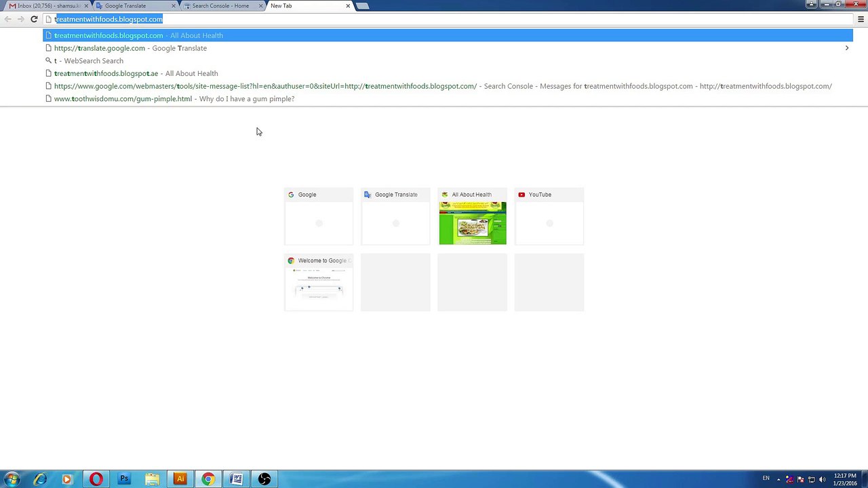
Task: Click the EN language indicator
Action: [x=766, y=479]
